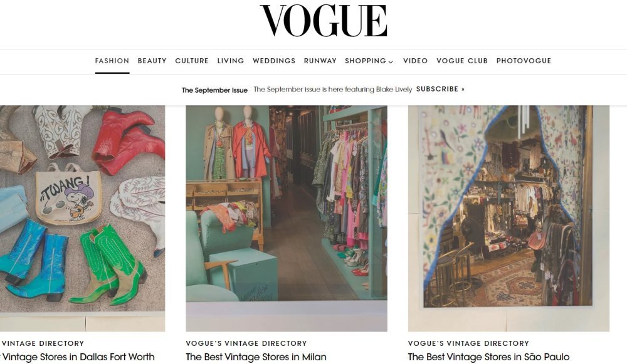627x364 pixels.
Task: Go to the Video page
Action: tap(416, 61)
